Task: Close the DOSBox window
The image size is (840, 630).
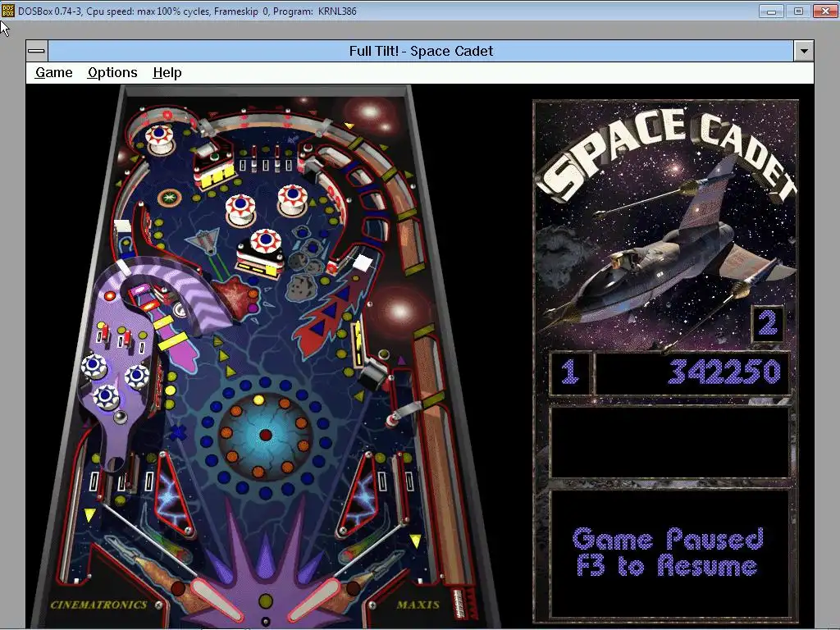Action: pyautogui.click(x=825, y=11)
